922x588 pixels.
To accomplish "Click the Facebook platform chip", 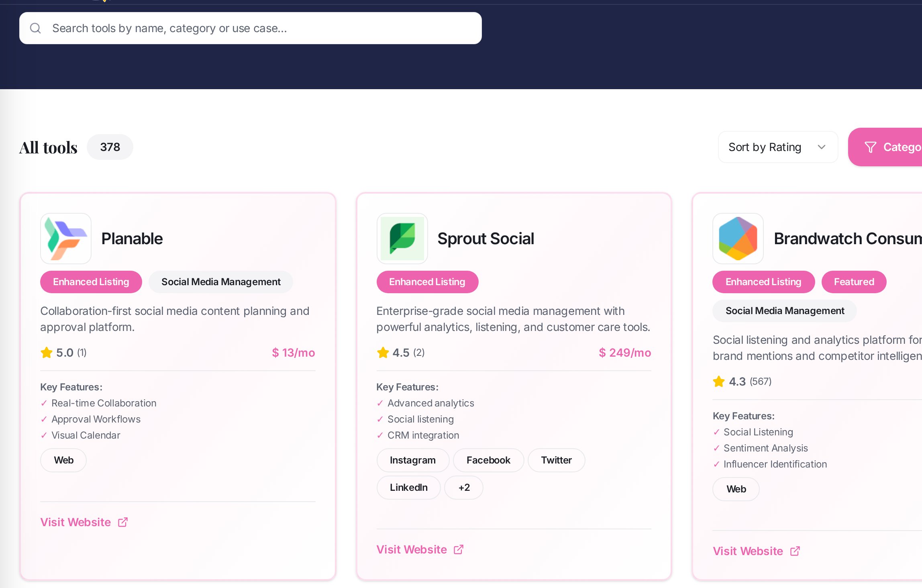I will point(488,460).
